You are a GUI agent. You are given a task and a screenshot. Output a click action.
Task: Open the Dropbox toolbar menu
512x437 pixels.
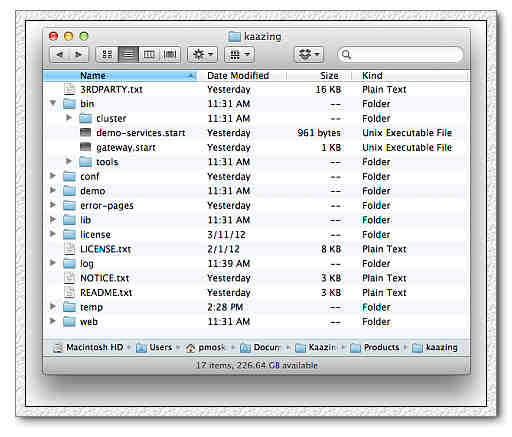tap(309, 54)
